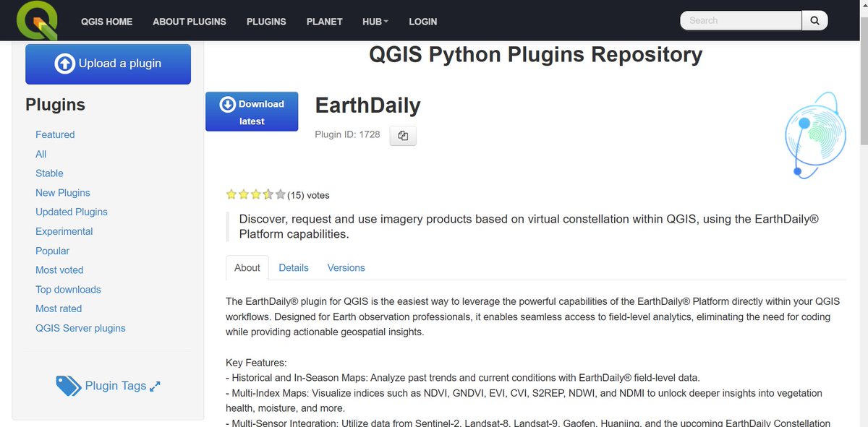This screenshot has width=868, height=427.
Task: Open Experimental plugins list
Action: click(x=64, y=231)
